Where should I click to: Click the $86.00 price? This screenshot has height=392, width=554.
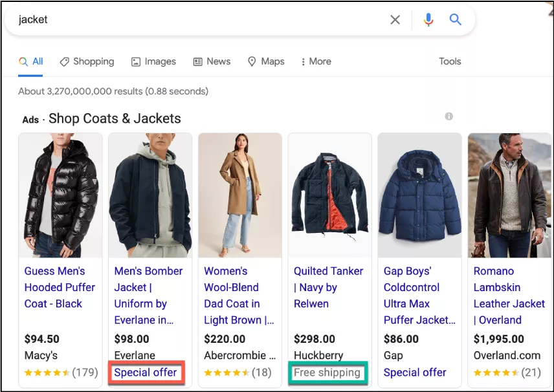(401, 339)
